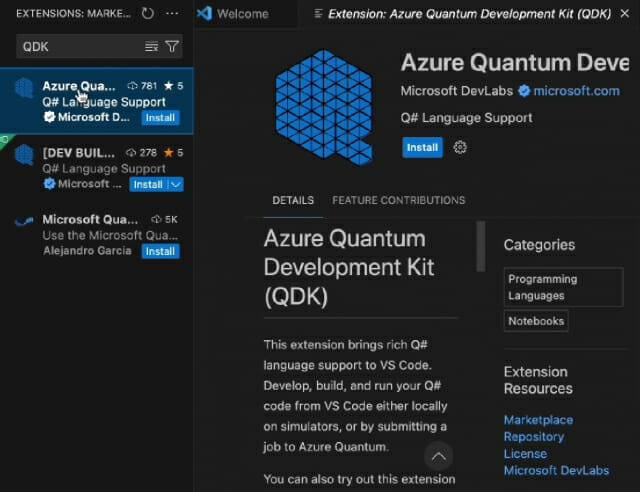The height and width of the screenshot is (492, 640).
Task: Open the microsoft.com publisher link
Action: 576,91
